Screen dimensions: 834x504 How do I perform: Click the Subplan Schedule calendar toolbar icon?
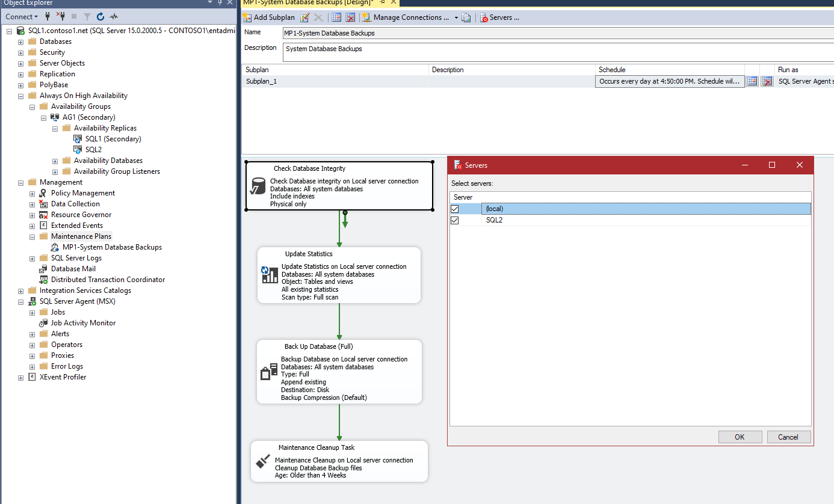pos(336,17)
